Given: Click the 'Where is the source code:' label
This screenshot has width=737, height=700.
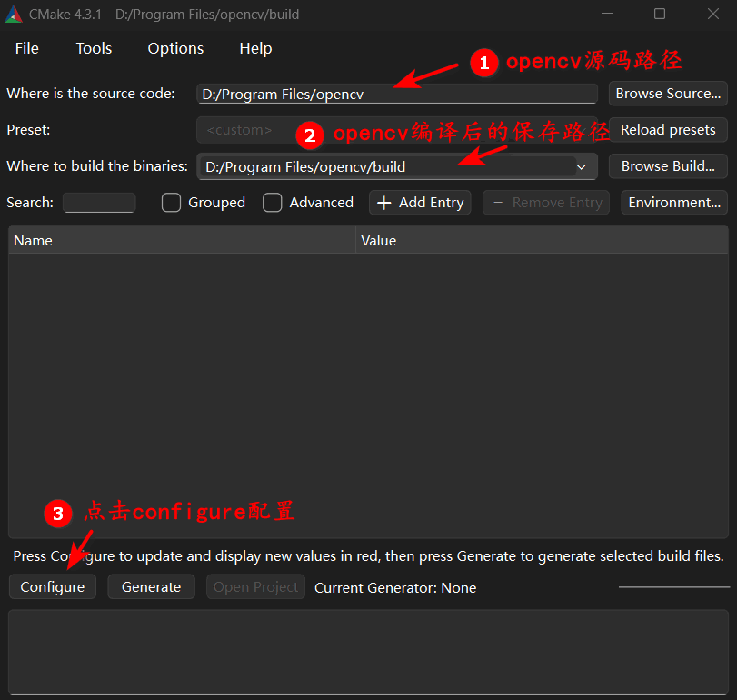Looking at the screenshot, I should pos(91,94).
